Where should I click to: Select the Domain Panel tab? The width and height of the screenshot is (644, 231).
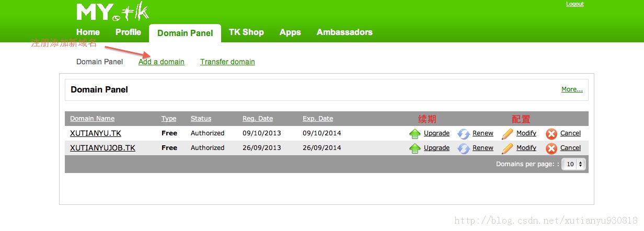(185, 33)
